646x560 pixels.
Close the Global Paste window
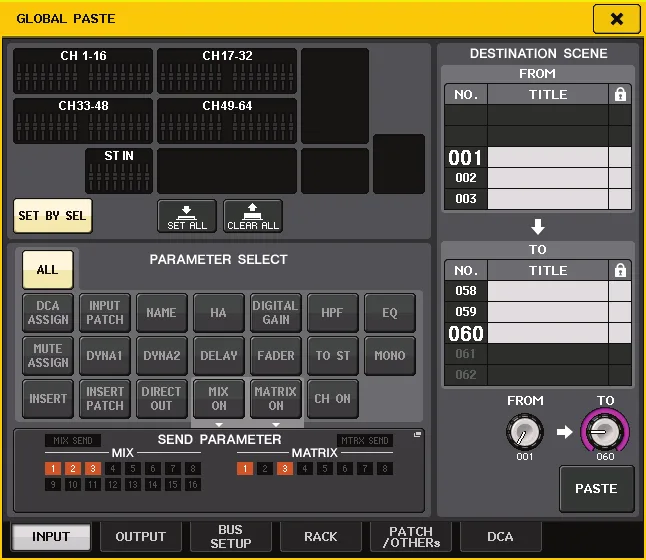[x=616, y=19]
